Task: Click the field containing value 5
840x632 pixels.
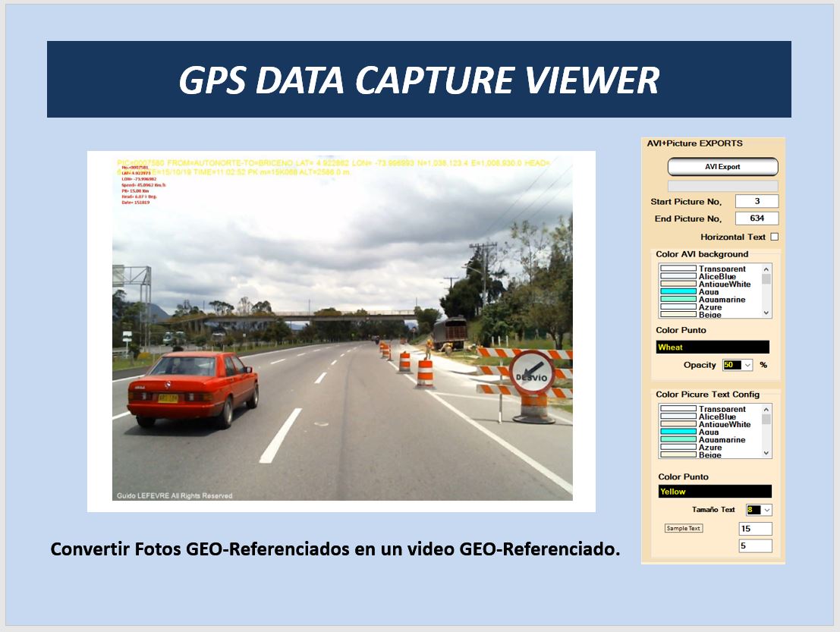Action: click(755, 546)
